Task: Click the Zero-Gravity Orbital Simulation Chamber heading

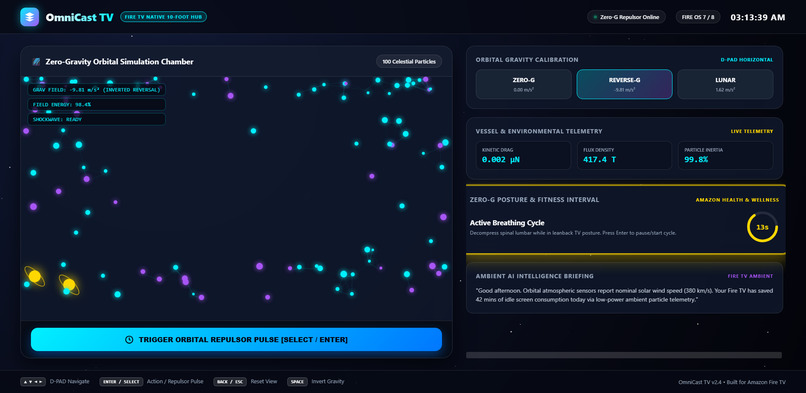Action: pos(119,62)
